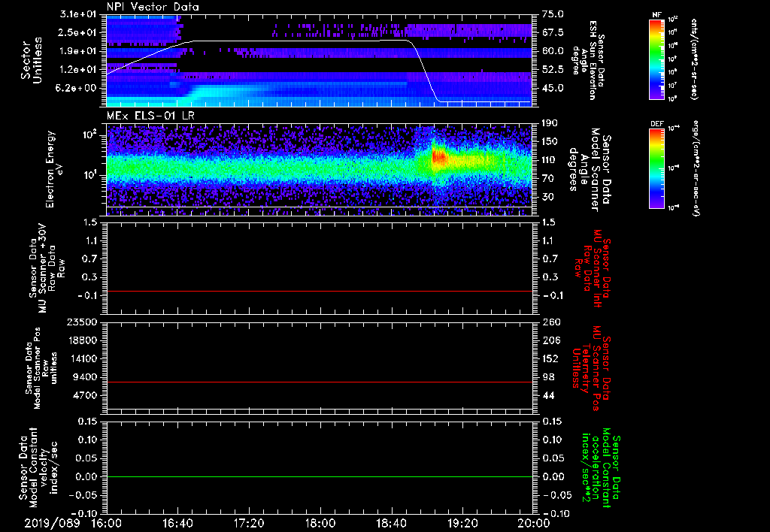Click the ergs/(cm**2-sr-sec-eV) unit label
The width and height of the screenshot is (770, 532).
[x=696, y=168]
